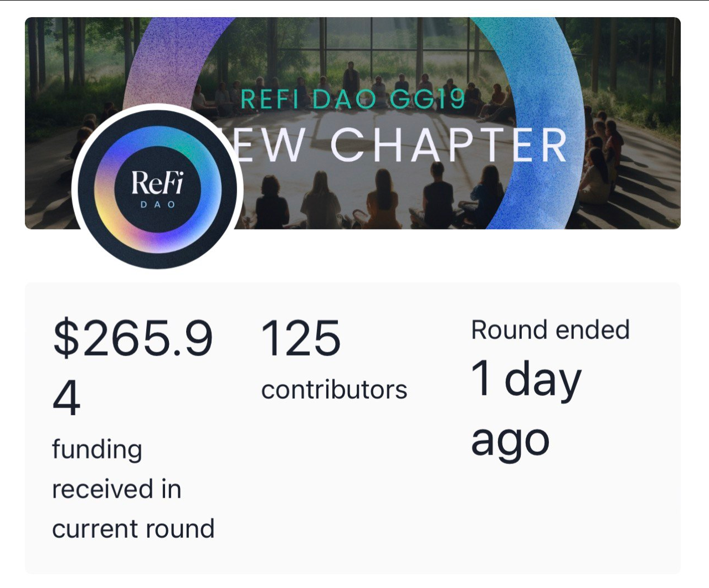Click the "received in" label line
The height and width of the screenshot is (588, 709).
[x=116, y=489]
